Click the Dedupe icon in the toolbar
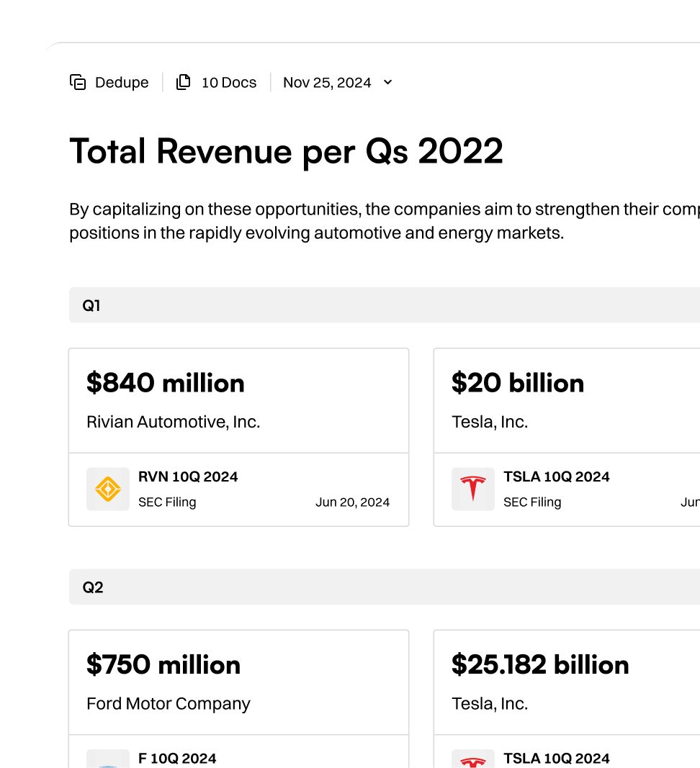 78,82
